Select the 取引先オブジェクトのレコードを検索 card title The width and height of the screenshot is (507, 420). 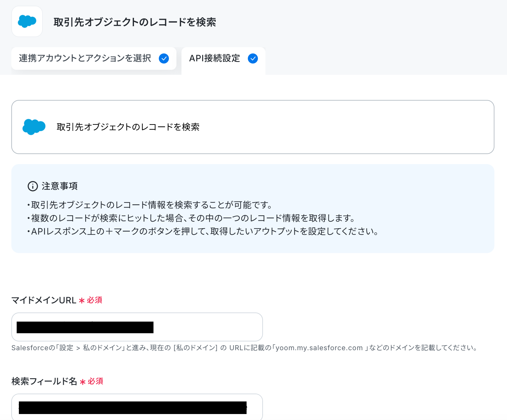128,127
